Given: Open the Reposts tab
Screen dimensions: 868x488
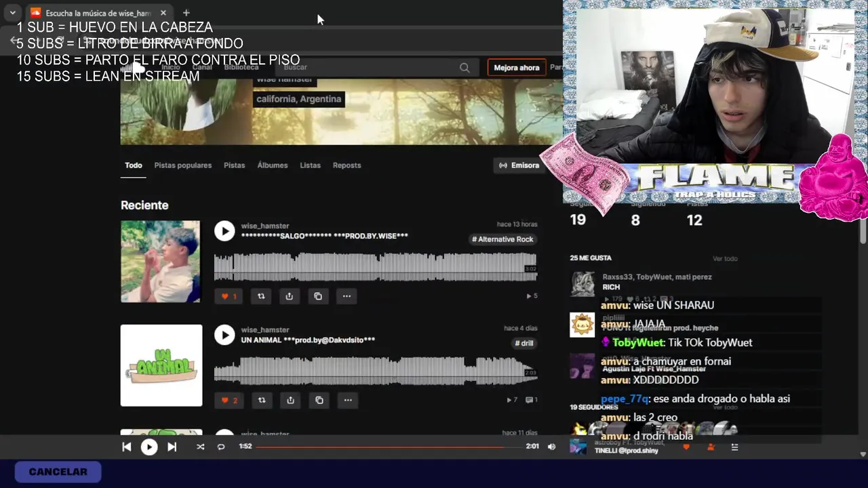Looking at the screenshot, I should click(x=347, y=165).
